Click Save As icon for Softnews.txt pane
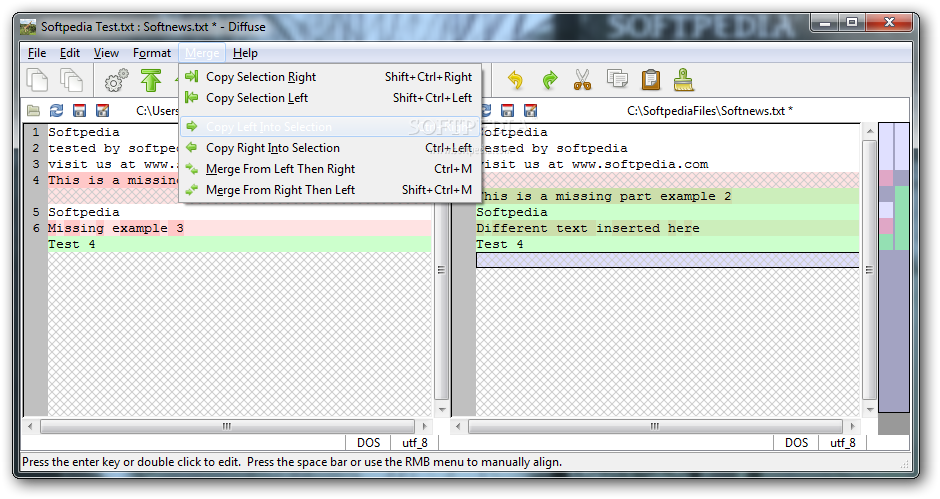940x499 pixels. point(531,110)
